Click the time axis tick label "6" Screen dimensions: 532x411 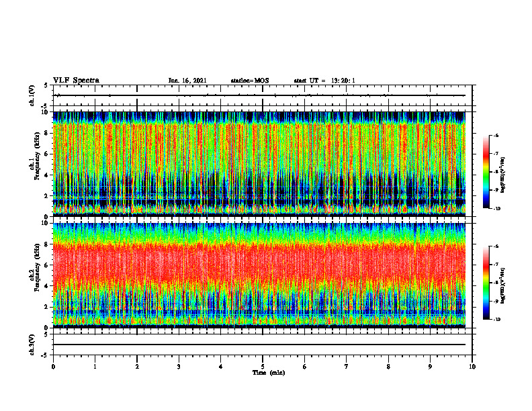305,367
